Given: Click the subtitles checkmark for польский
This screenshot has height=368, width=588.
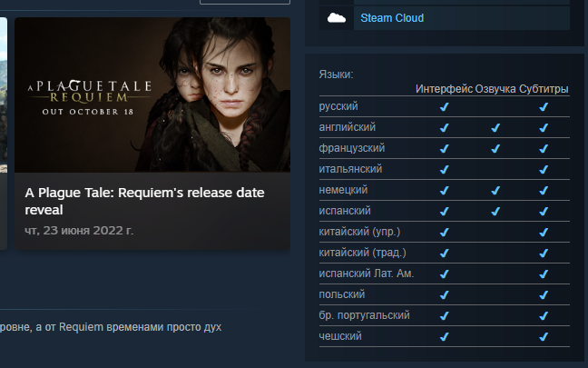Looking at the screenshot, I should 544,294.
